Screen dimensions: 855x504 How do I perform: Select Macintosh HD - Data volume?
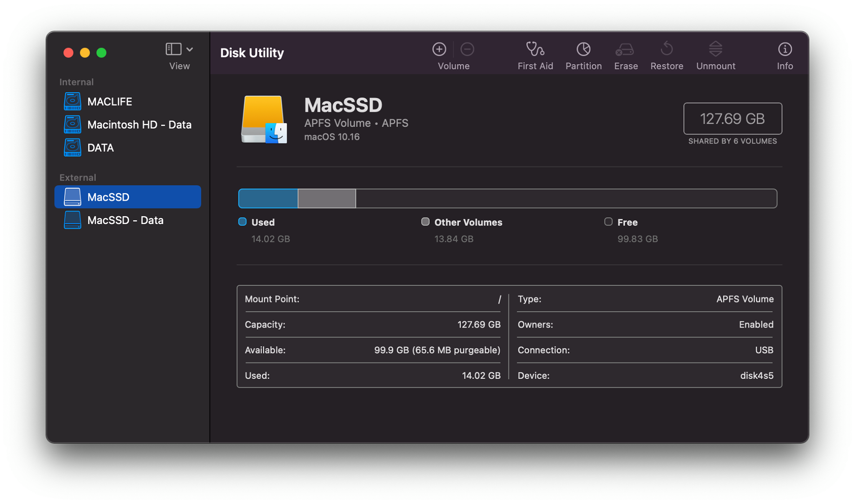point(139,124)
